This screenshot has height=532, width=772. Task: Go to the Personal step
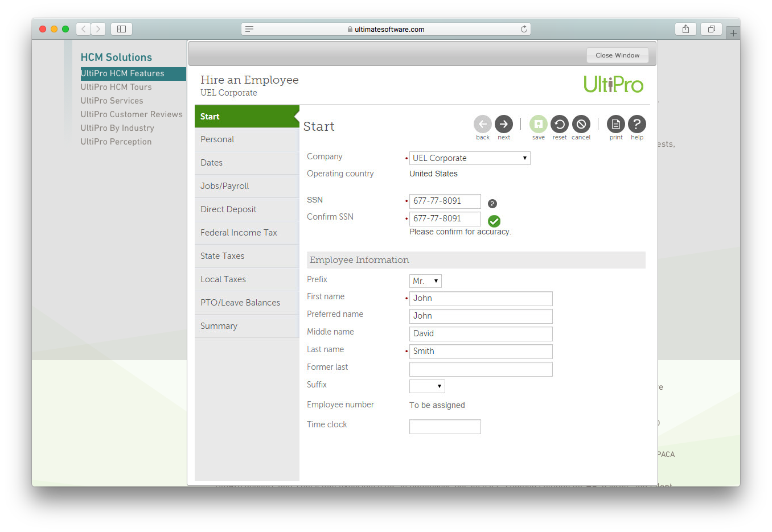point(247,139)
